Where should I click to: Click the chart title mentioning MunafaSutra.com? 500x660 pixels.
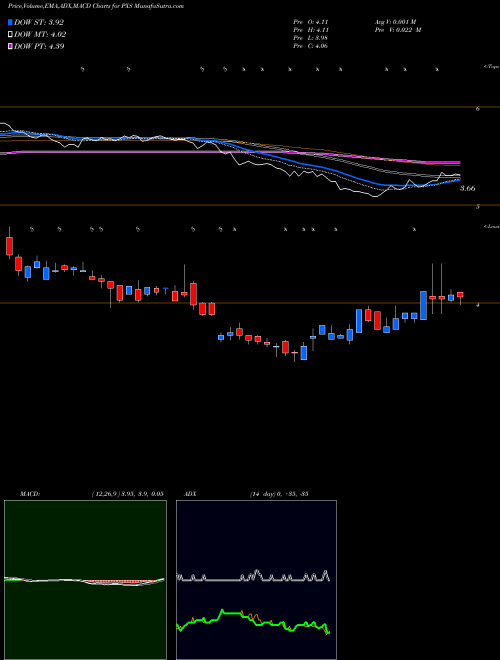pyautogui.click(x=96, y=7)
